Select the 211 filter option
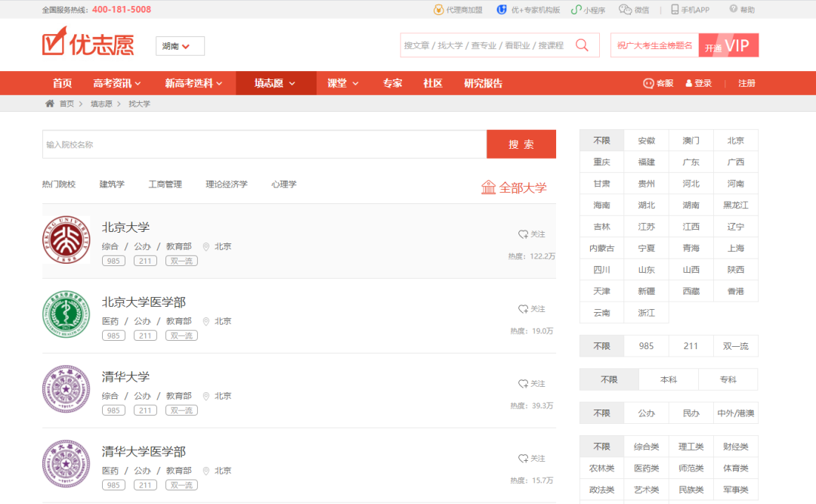The width and height of the screenshot is (816, 504). pos(691,346)
